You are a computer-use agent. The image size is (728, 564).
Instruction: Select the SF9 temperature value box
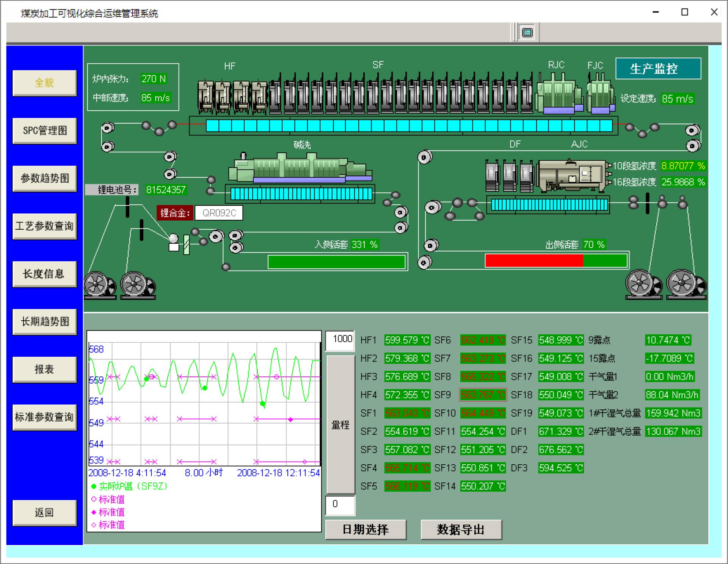(x=482, y=395)
